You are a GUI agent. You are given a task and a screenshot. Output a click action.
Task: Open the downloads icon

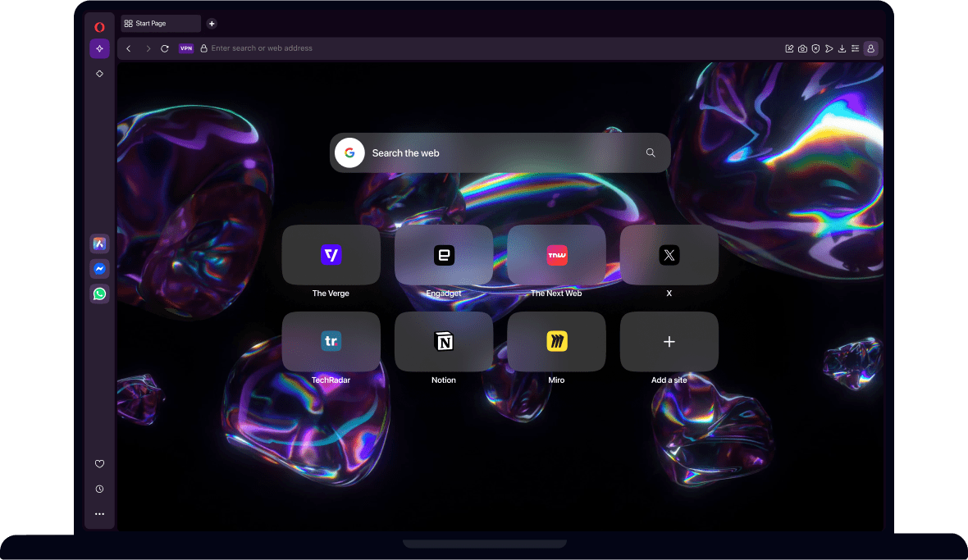click(x=842, y=48)
